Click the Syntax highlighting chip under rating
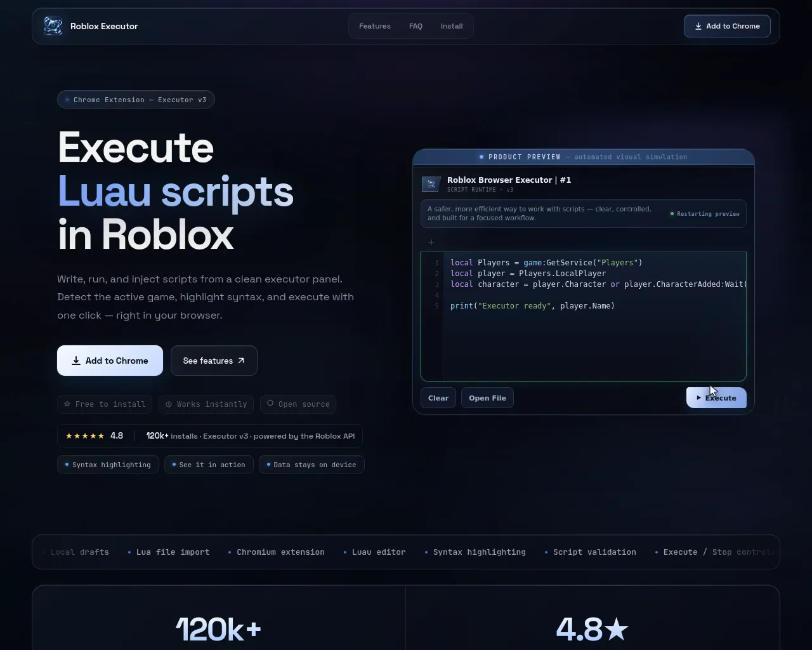 pos(108,465)
